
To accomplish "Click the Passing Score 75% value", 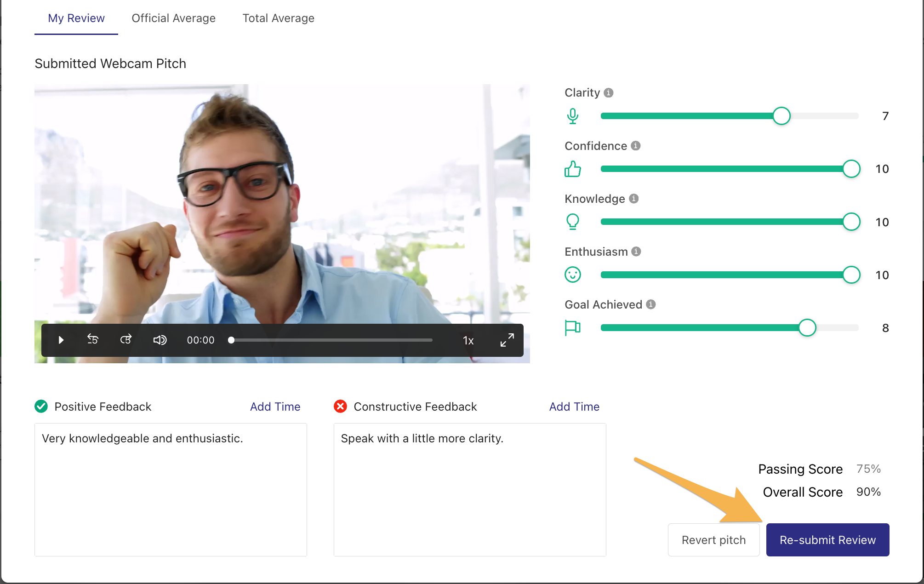I will (868, 469).
